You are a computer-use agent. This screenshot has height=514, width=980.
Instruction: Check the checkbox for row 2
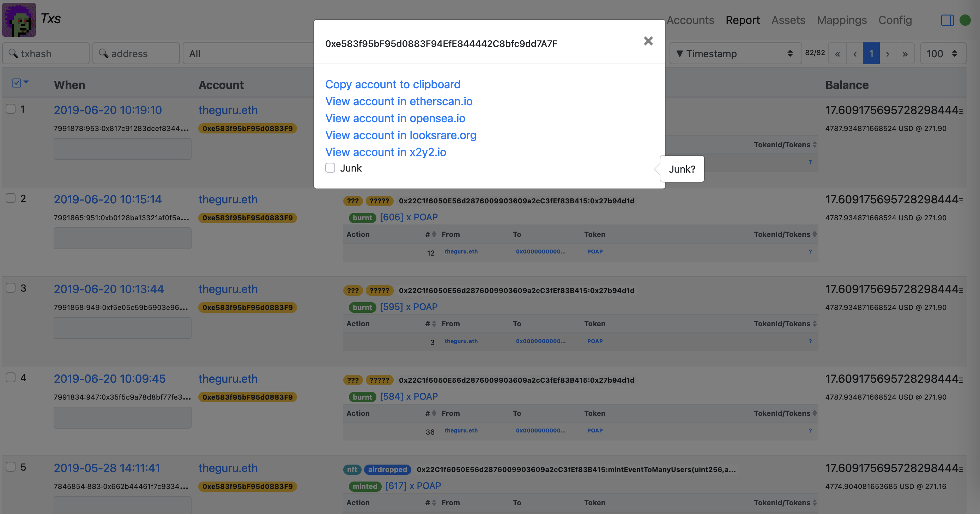(x=11, y=198)
